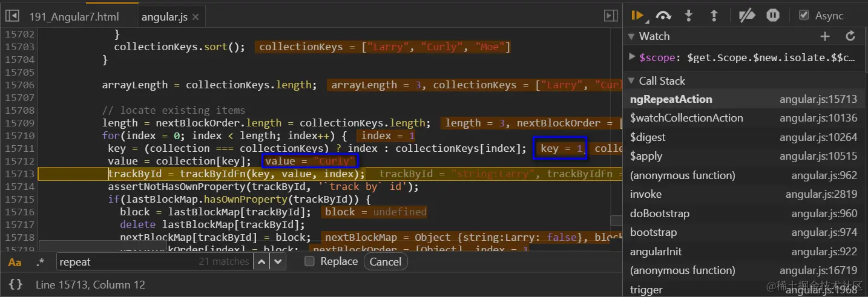This screenshot has width=868, height=297.
Task: Select trigger call stack frame
Action: click(x=745, y=290)
